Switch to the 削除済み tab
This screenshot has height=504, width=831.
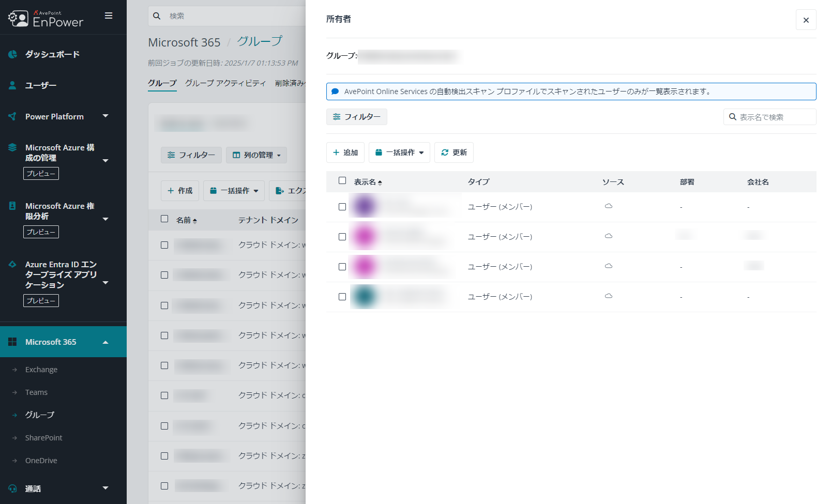290,83
